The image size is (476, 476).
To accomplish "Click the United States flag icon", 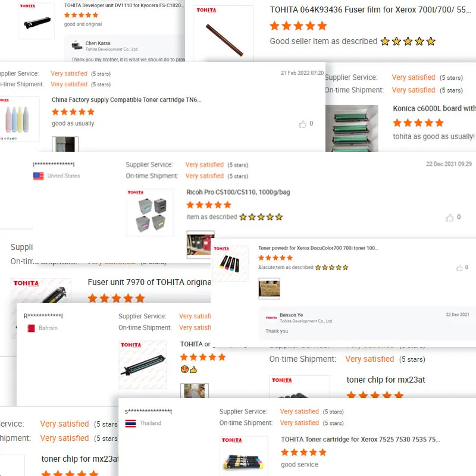I will click(39, 176).
